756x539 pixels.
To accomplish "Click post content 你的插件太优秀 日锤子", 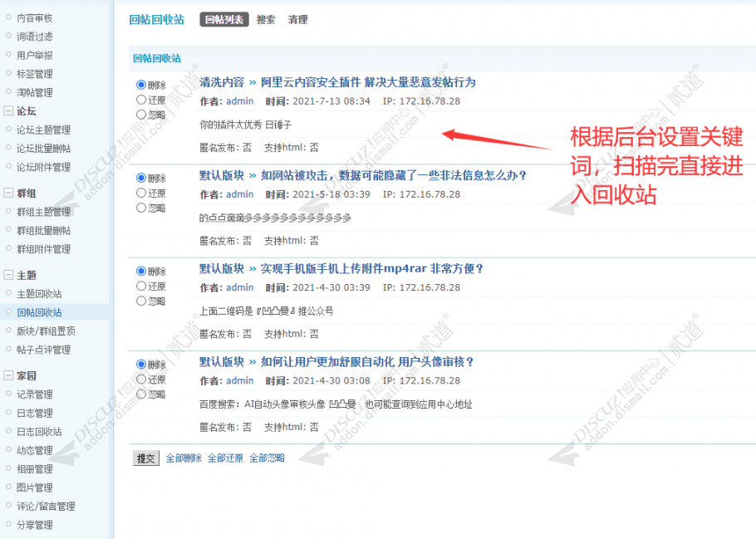I will pyautogui.click(x=246, y=125).
